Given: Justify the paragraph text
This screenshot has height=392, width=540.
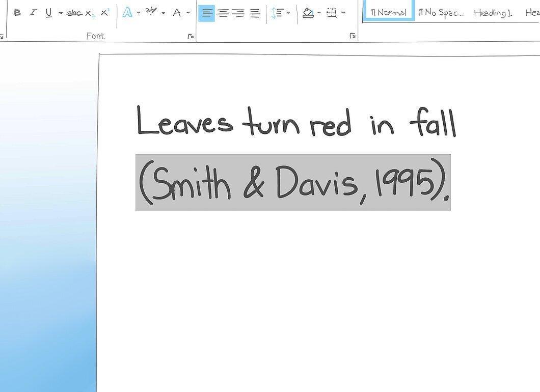Looking at the screenshot, I should [255, 13].
